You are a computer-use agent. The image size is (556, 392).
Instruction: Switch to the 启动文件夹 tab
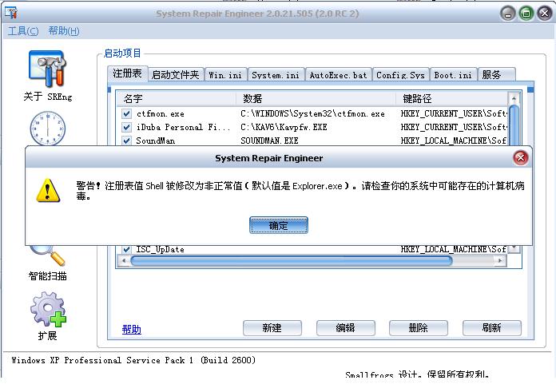(x=176, y=75)
